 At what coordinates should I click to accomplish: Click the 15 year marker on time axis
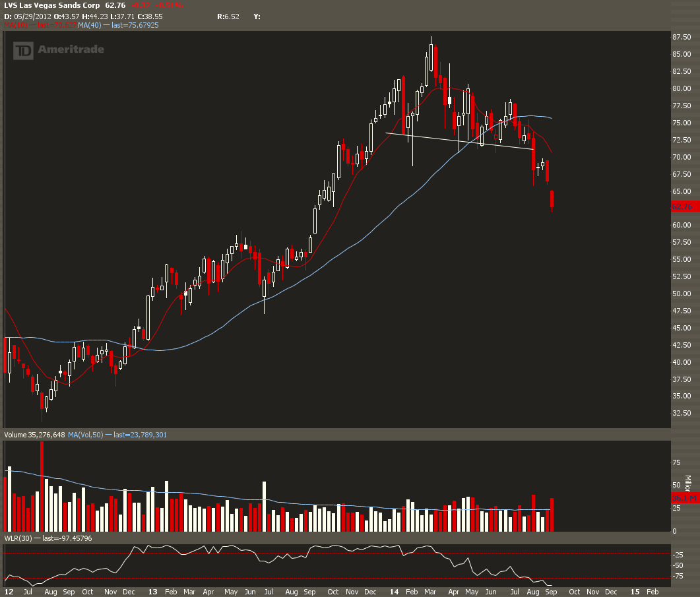click(x=635, y=592)
